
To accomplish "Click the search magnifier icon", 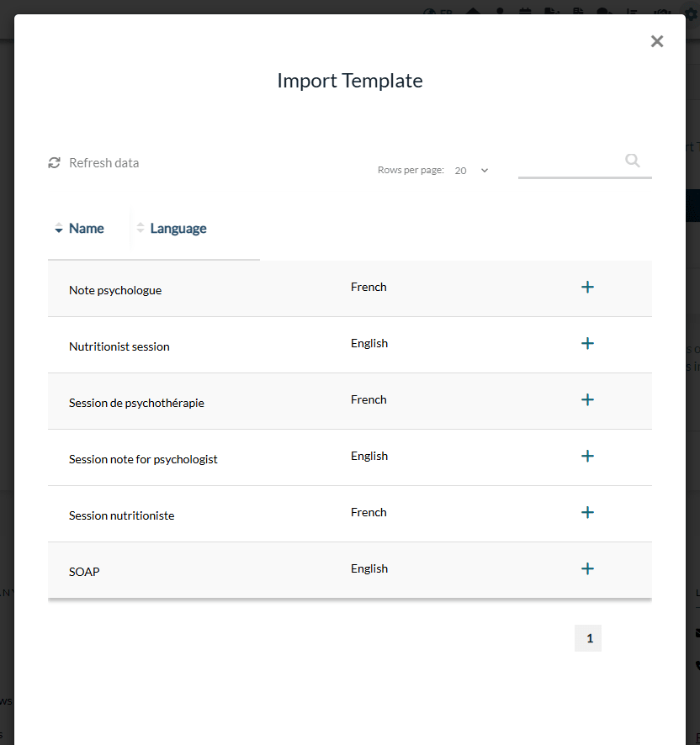I will pyautogui.click(x=632, y=161).
